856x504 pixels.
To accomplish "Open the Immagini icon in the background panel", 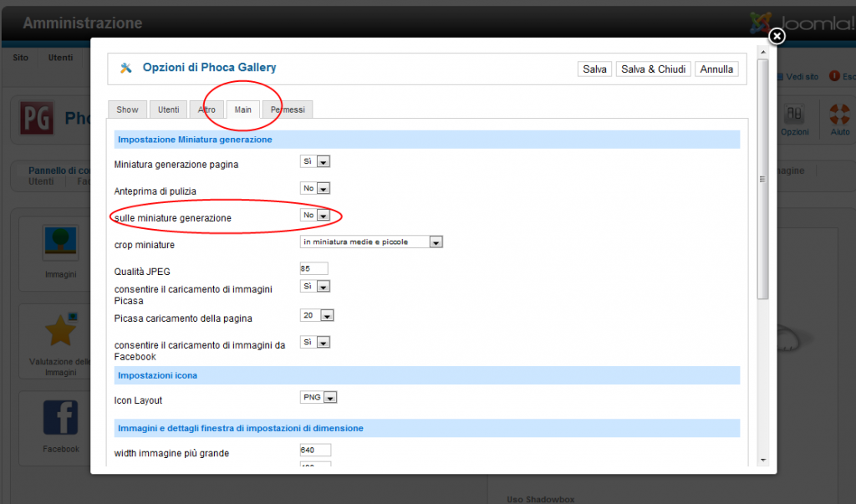I will point(60,243).
